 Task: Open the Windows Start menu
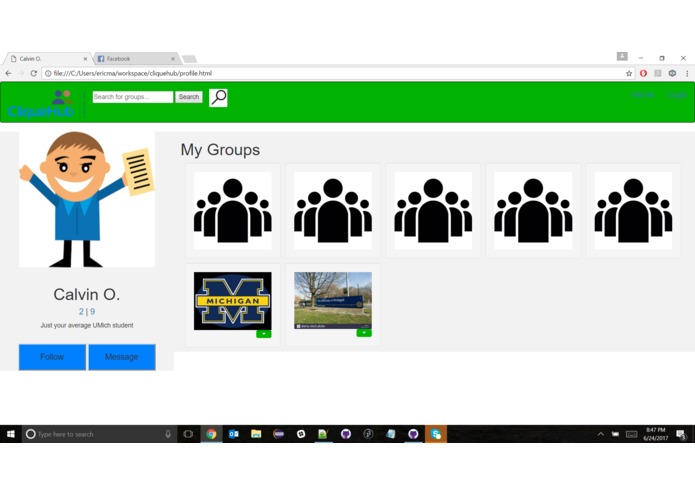pos(11,434)
